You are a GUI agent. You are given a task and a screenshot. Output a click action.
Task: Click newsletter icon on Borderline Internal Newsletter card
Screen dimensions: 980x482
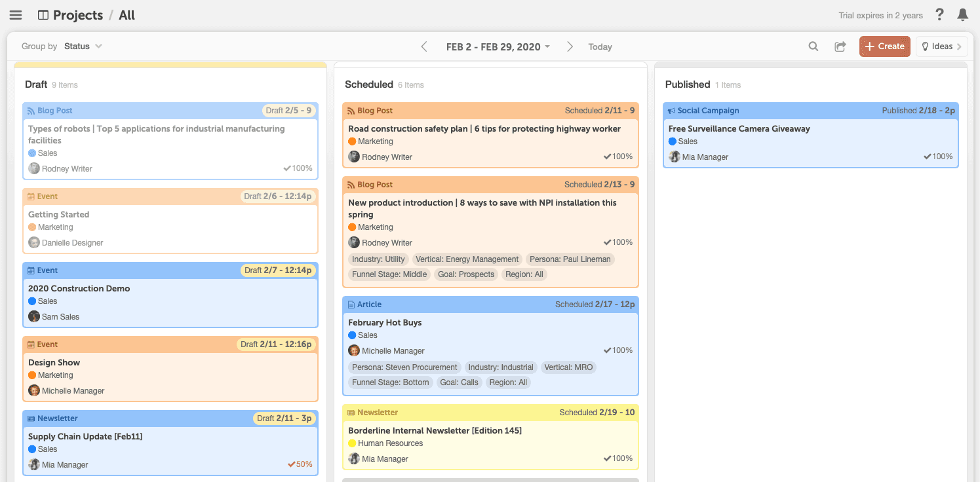coord(351,413)
